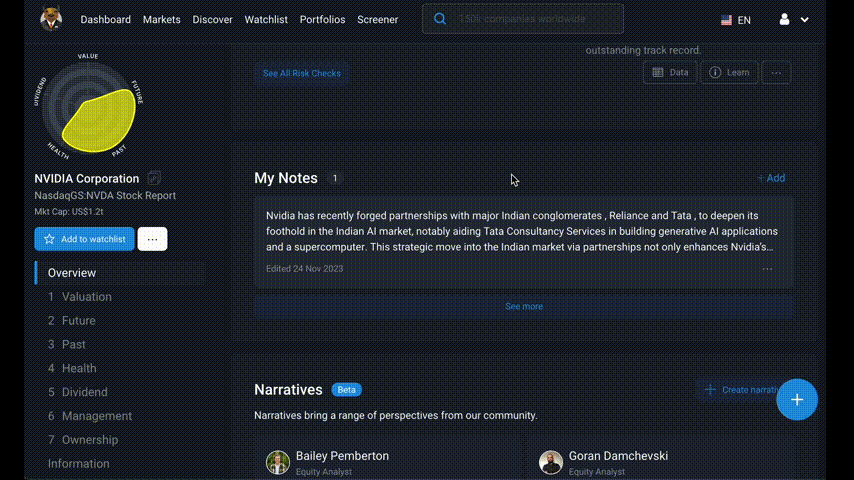The height and width of the screenshot is (480, 854).
Task: Open the more options beside Learn
Action: coord(776,72)
